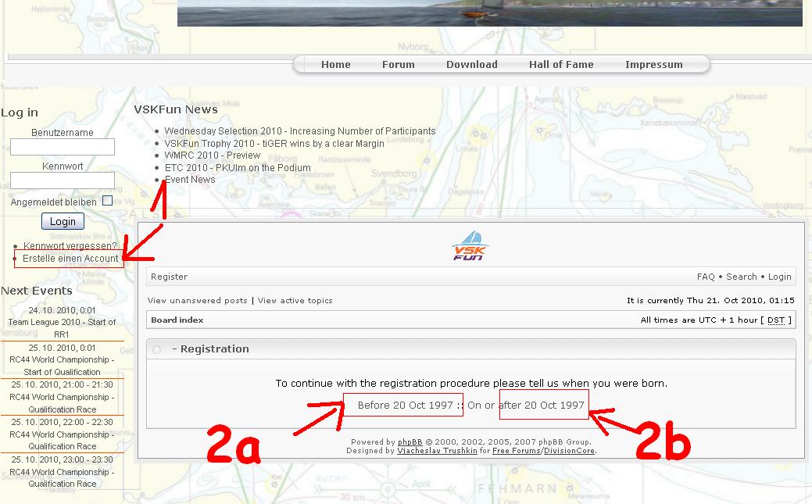812x504 pixels.
Task: Open View unanswered posts
Action: click(x=197, y=301)
